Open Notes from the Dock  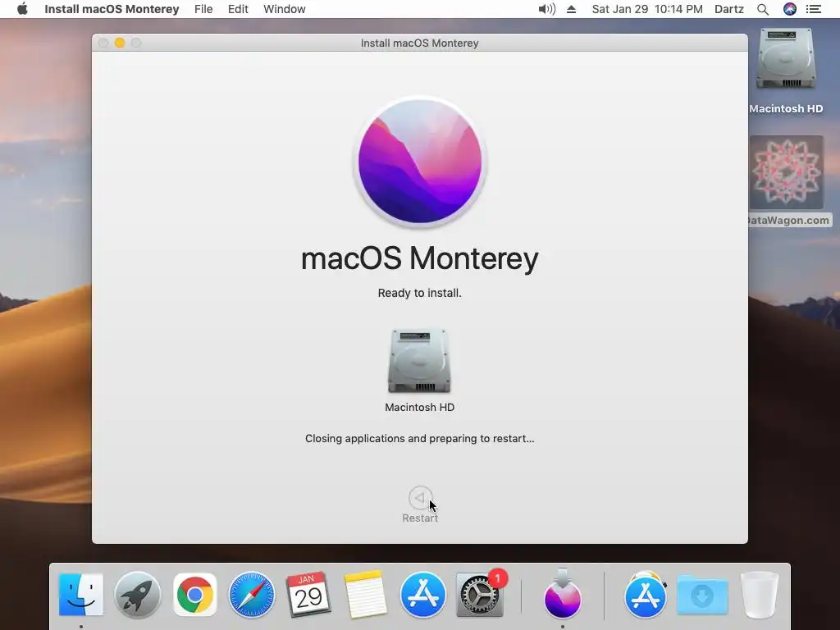(x=366, y=595)
